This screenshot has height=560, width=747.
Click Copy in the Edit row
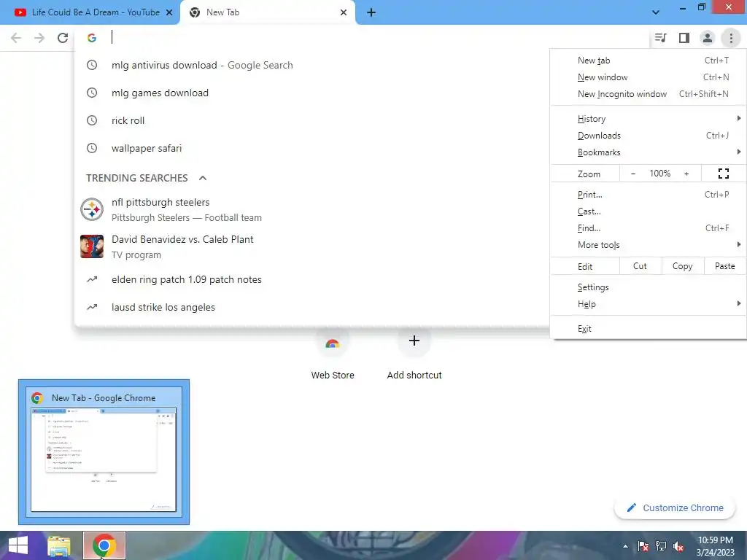(x=682, y=266)
